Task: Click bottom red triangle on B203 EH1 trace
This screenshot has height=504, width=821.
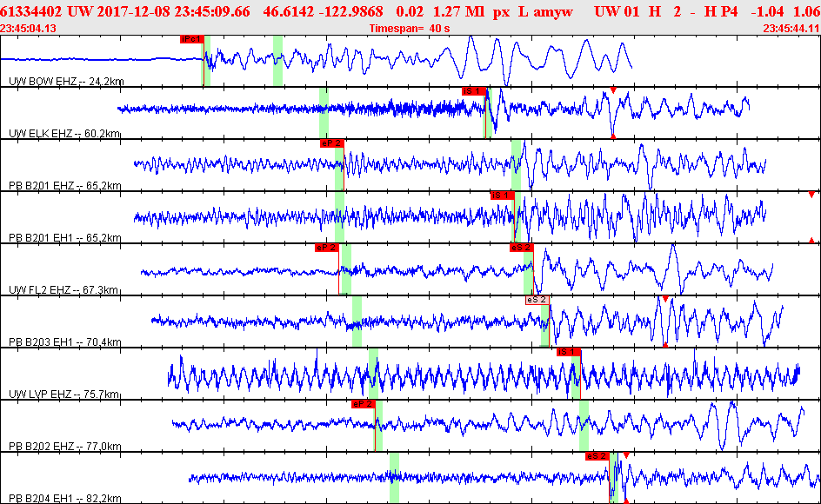Action: (665, 345)
